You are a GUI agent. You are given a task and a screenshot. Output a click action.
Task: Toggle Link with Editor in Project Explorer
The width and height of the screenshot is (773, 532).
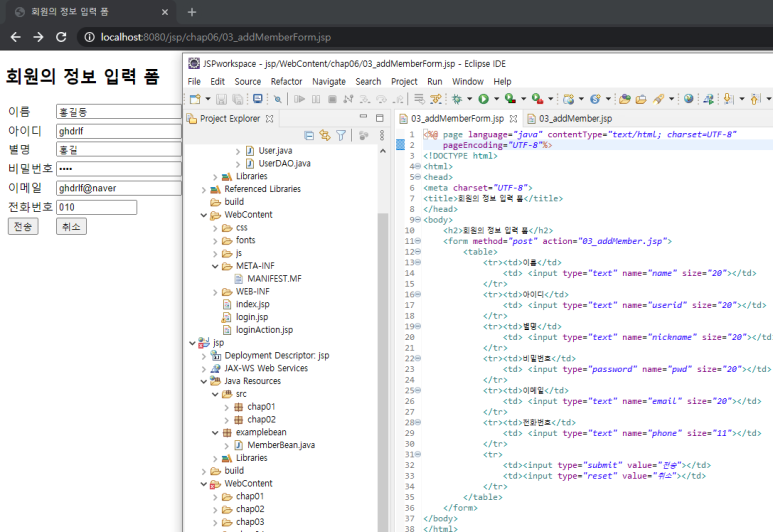(324, 135)
